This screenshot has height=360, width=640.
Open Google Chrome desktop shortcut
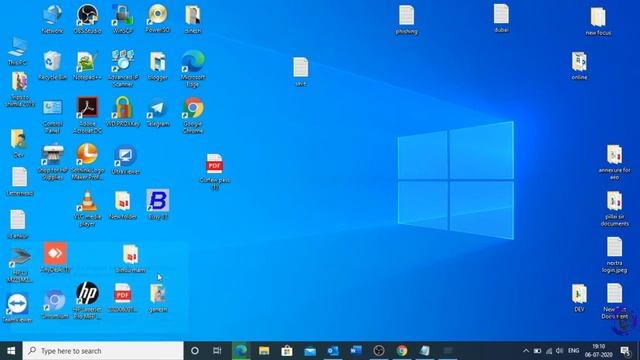(193, 115)
